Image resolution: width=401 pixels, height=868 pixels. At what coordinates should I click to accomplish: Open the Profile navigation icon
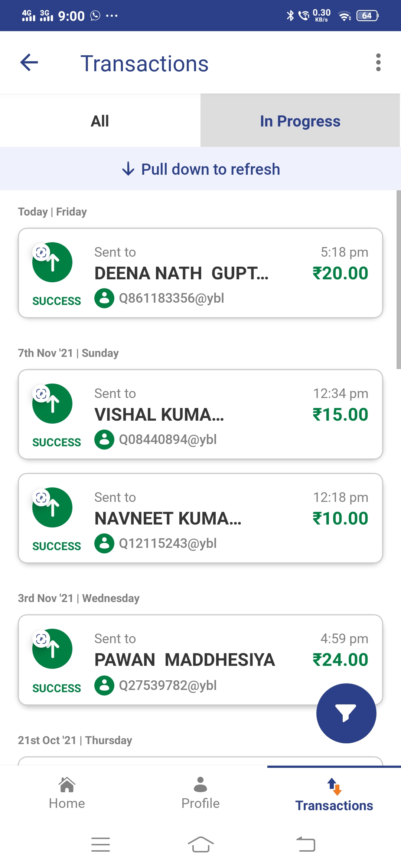(200, 785)
